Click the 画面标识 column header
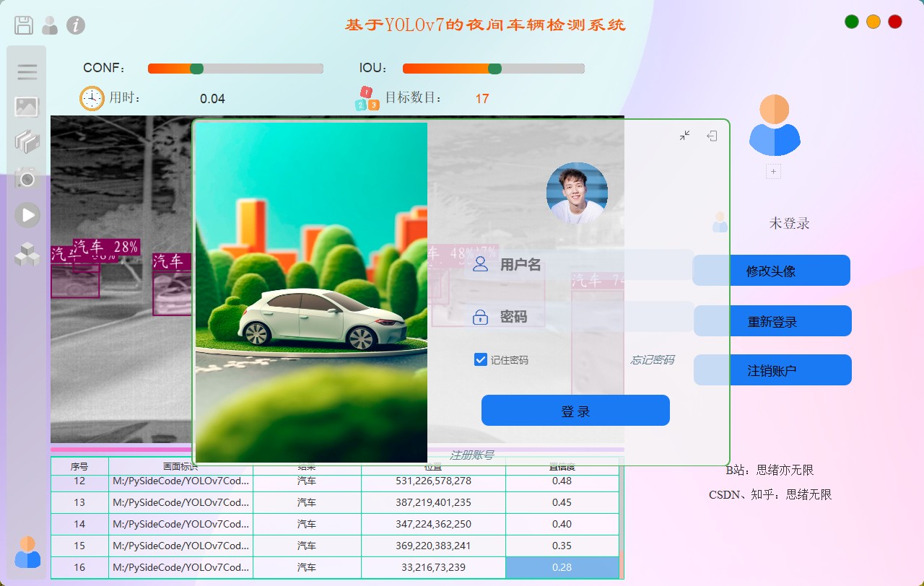The image size is (924, 586). point(180,467)
